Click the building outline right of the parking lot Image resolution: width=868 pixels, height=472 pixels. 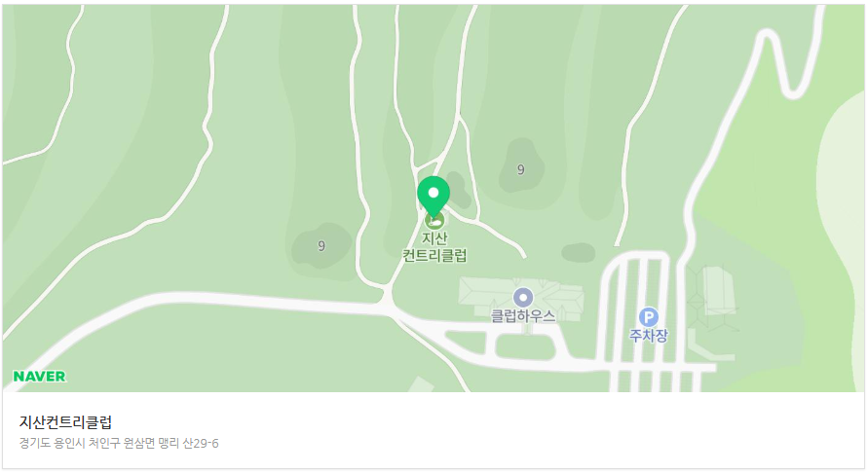point(718,291)
